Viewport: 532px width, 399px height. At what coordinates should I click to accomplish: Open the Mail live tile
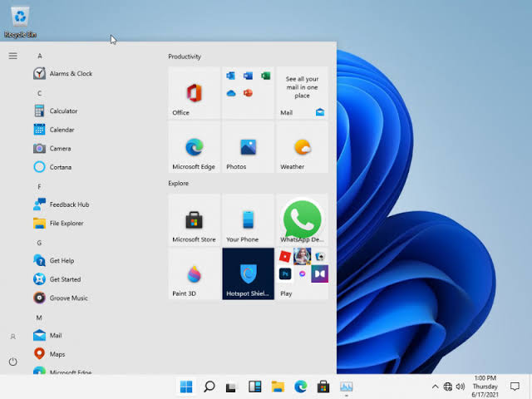303,93
